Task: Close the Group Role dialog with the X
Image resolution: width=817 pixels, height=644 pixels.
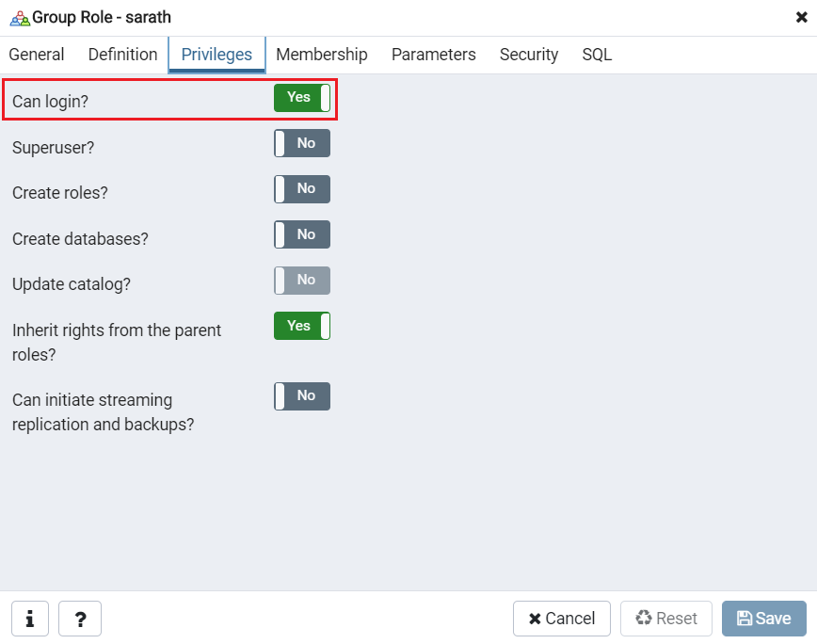Action: click(802, 16)
